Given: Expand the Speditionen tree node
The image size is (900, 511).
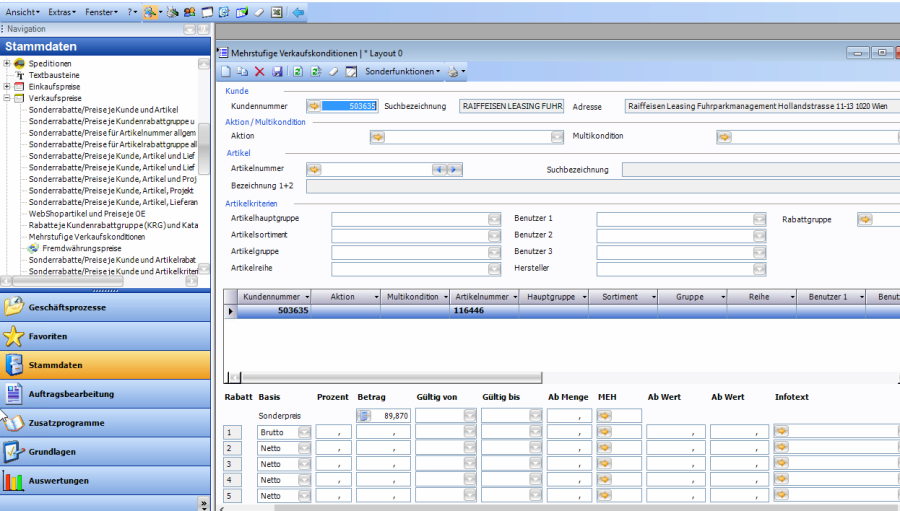Looking at the screenshot, I should (x=7, y=64).
